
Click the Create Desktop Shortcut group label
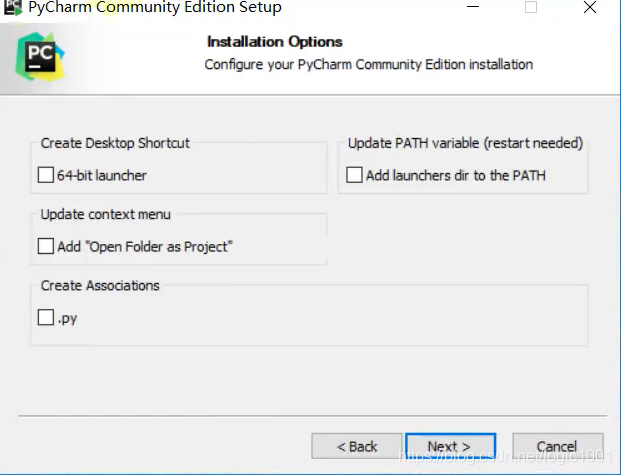coord(115,143)
